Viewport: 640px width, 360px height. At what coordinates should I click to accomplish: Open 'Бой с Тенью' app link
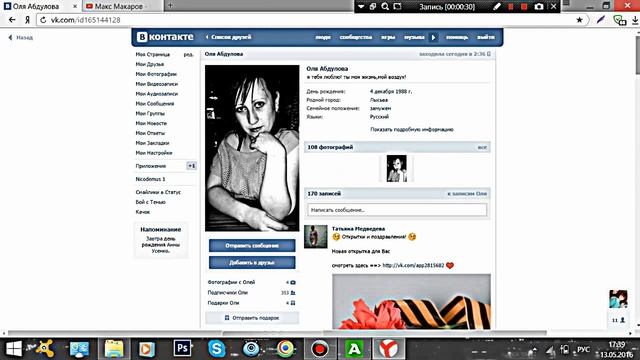click(151, 202)
